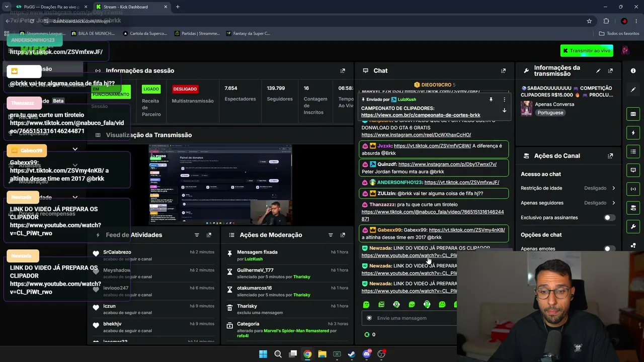Screen dimensions: 644x362
Task: Open Todos os favoritos folder
Action: (x=619, y=34)
